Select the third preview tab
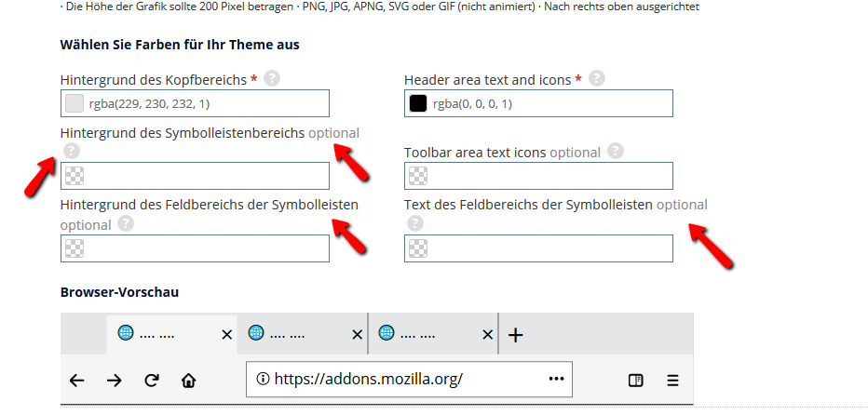The image size is (868, 415). (x=433, y=334)
